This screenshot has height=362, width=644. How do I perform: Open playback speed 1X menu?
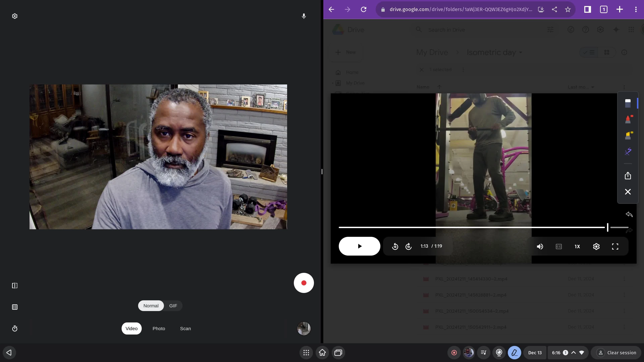click(577, 247)
